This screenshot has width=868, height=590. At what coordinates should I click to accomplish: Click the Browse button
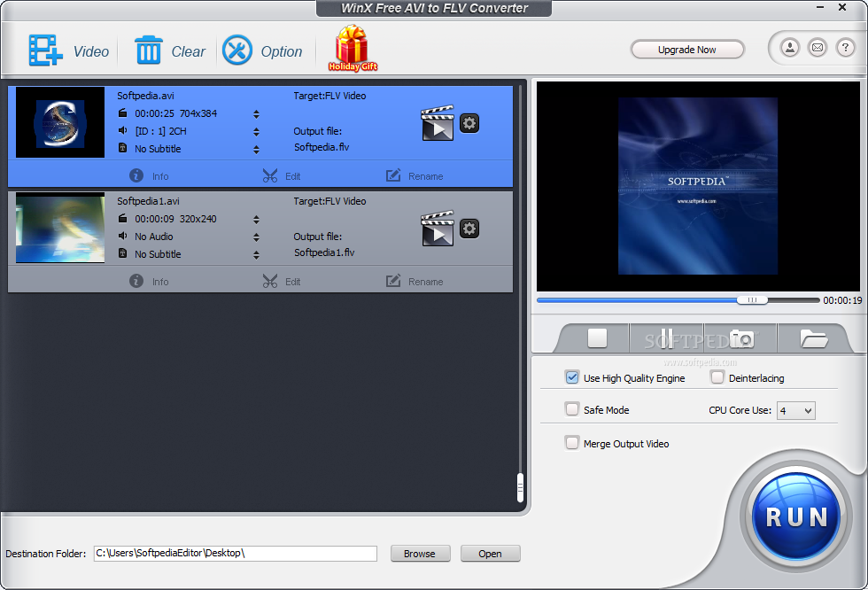420,554
